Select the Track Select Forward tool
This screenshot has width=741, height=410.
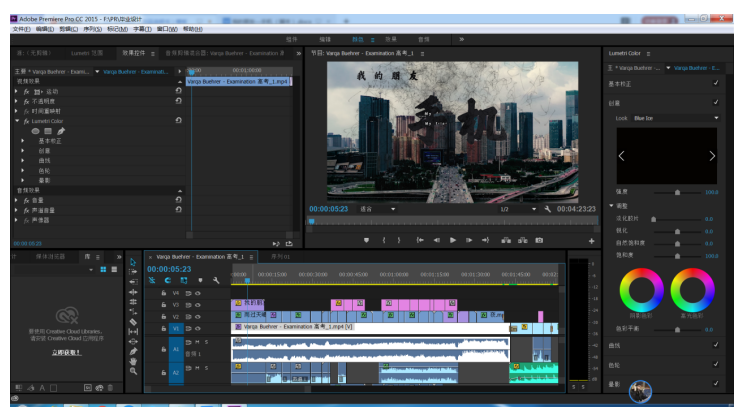pyautogui.click(x=133, y=272)
